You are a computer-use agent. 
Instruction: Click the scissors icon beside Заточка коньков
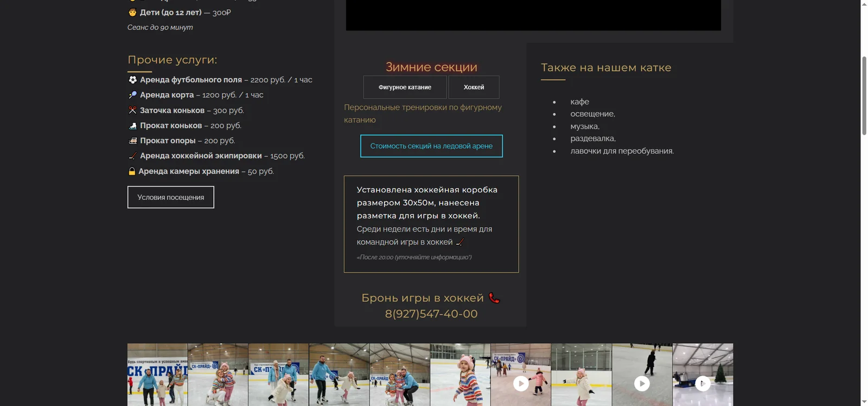tap(132, 110)
